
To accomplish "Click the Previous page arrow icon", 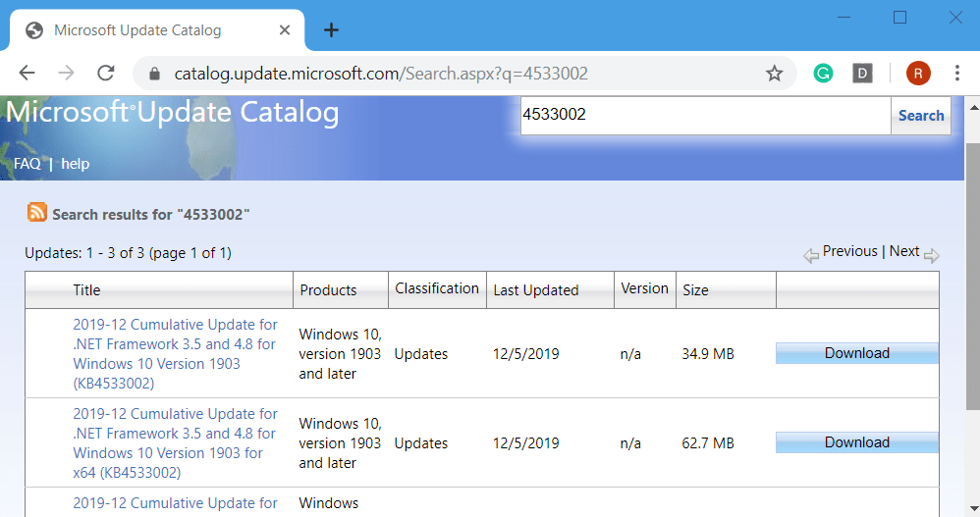I will click(811, 255).
